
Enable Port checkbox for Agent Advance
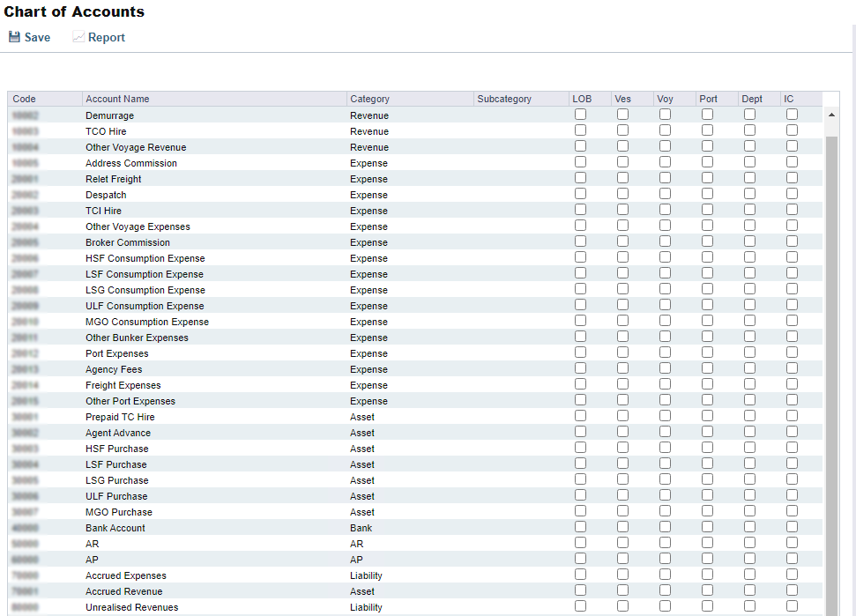point(707,431)
